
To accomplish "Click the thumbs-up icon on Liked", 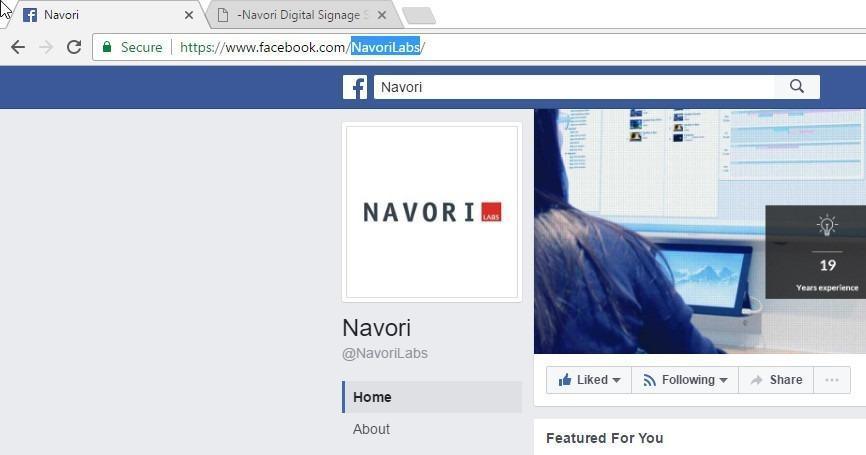I will click(x=564, y=380).
